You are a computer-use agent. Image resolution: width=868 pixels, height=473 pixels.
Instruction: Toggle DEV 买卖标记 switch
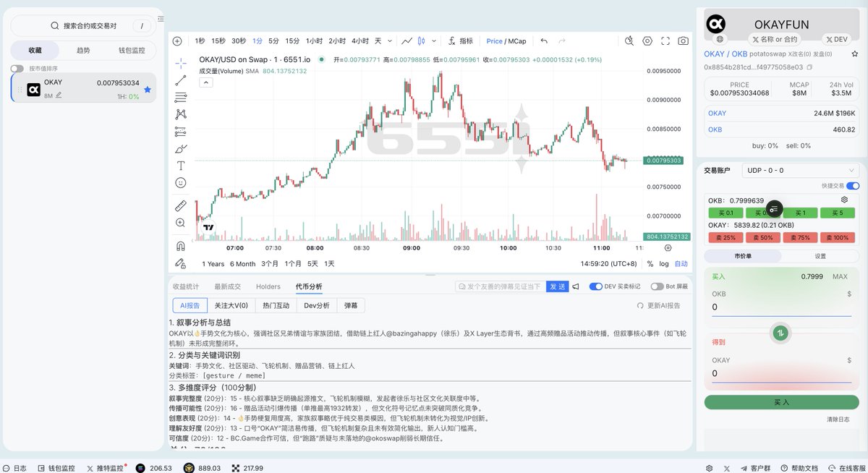coord(596,287)
